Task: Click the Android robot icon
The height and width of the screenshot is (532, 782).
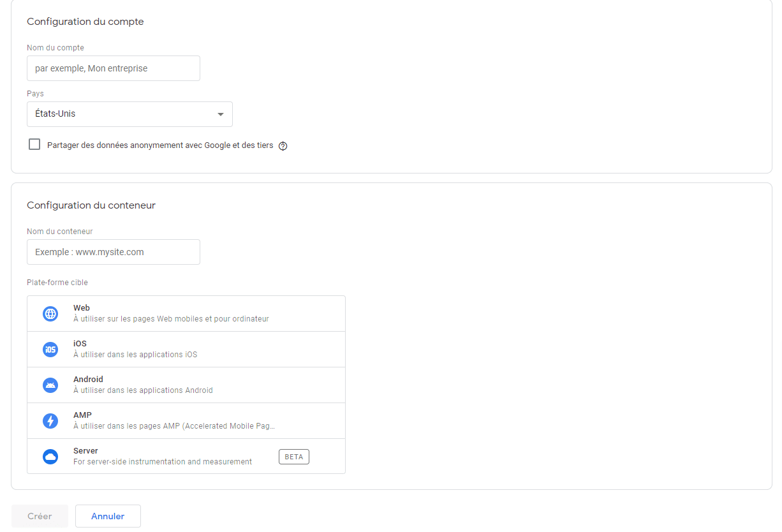Action: [50, 385]
